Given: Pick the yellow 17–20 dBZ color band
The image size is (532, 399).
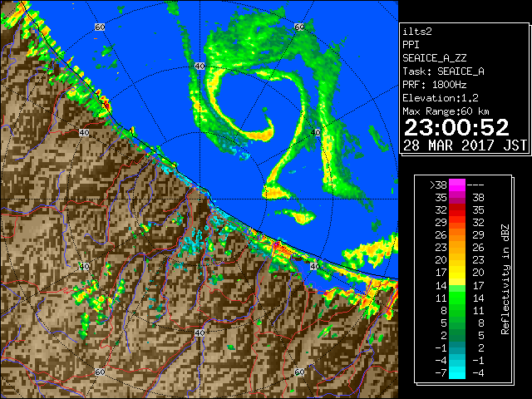Looking at the screenshot, I should click(x=457, y=273).
